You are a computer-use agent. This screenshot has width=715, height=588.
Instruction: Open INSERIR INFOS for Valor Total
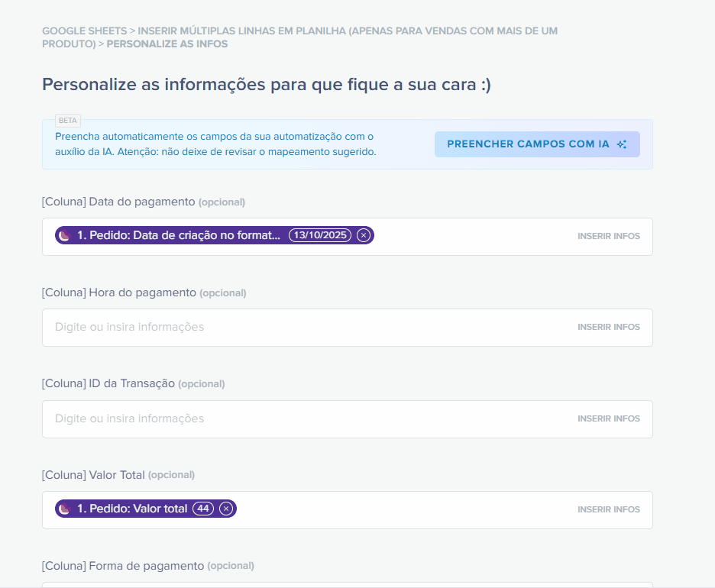[609, 509]
